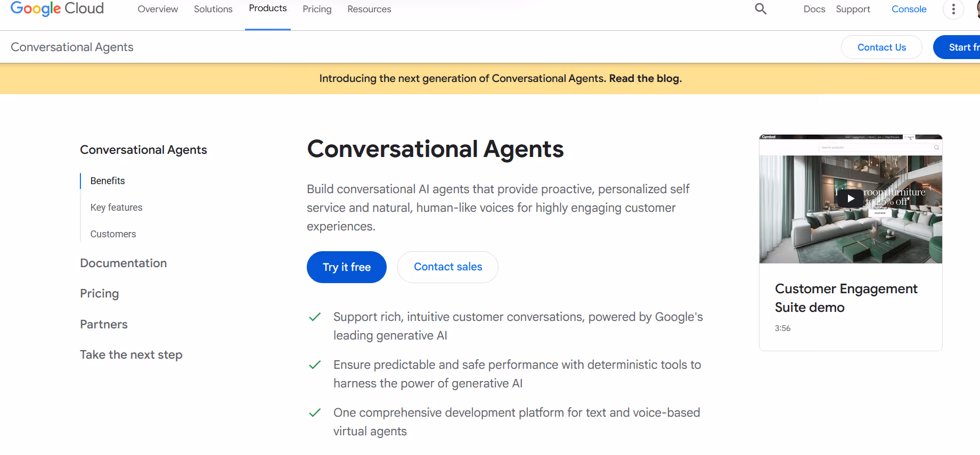Open the three-dot more options menu

[953, 9]
